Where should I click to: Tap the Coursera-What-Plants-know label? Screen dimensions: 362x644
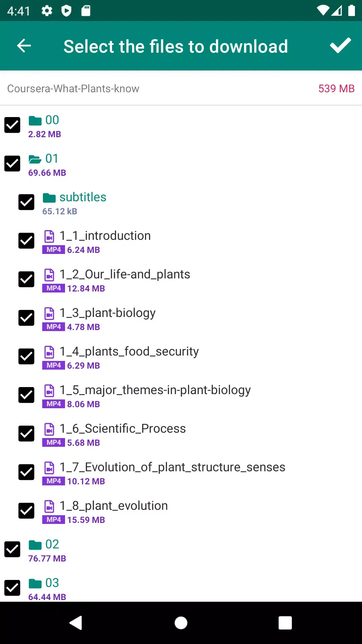(73, 89)
